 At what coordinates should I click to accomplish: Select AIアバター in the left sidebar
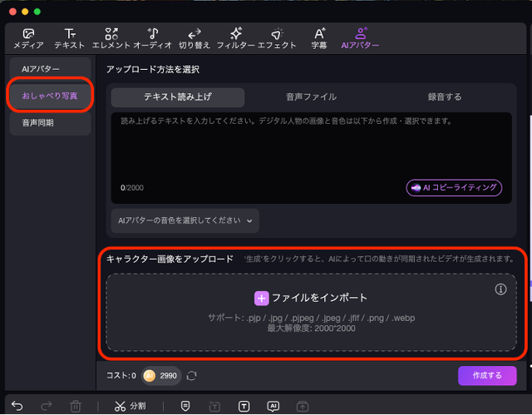50,69
